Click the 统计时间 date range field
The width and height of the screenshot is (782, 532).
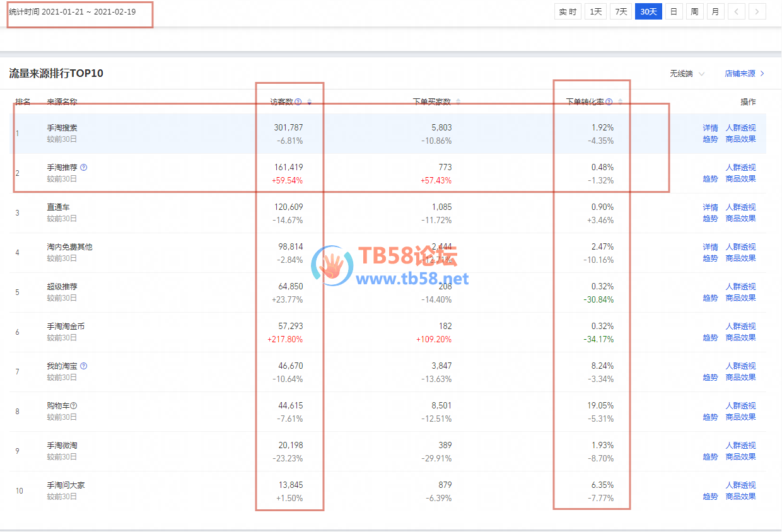tap(73, 12)
